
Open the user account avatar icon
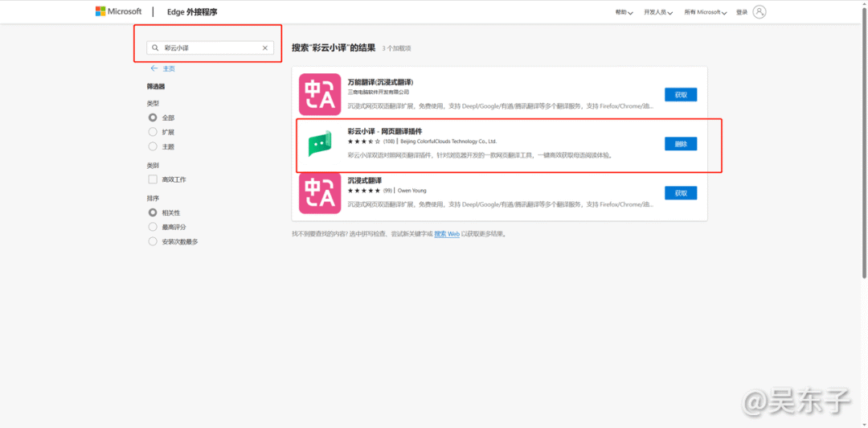pyautogui.click(x=759, y=11)
